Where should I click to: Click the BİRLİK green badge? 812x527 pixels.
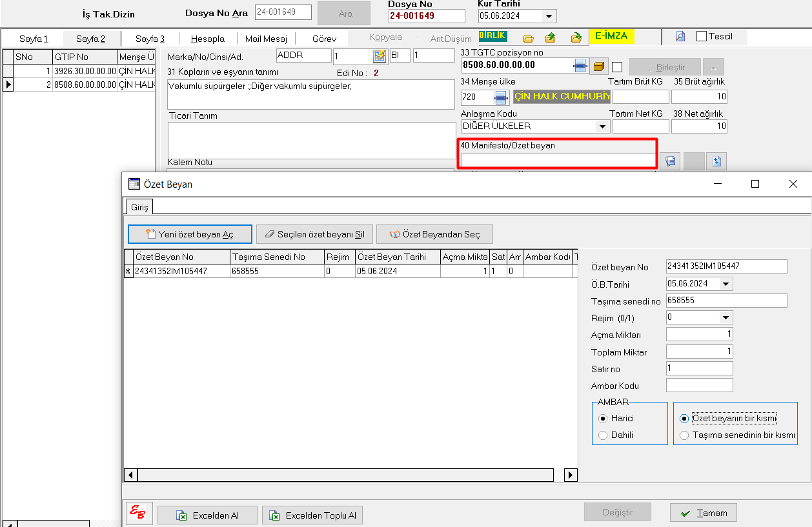pos(492,36)
